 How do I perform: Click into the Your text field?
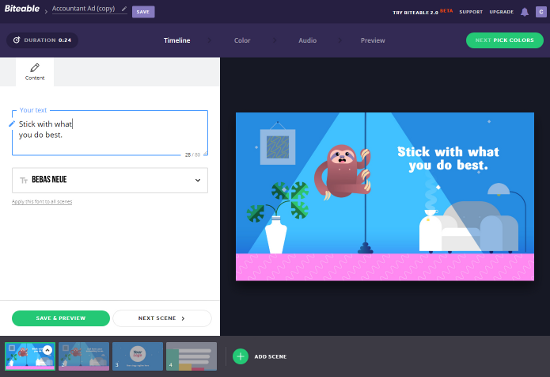tap(110, 133)
